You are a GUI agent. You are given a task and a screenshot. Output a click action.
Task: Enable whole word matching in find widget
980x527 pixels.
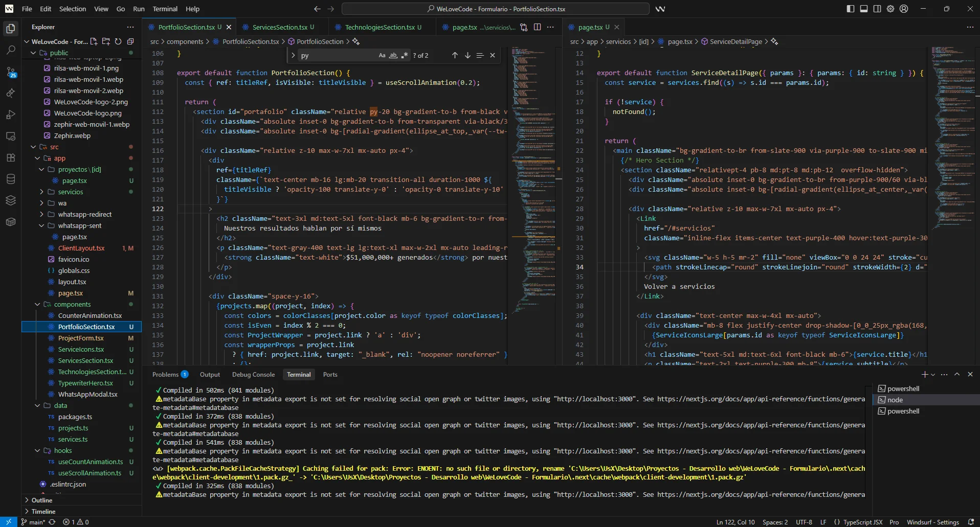tap(393, 55)
